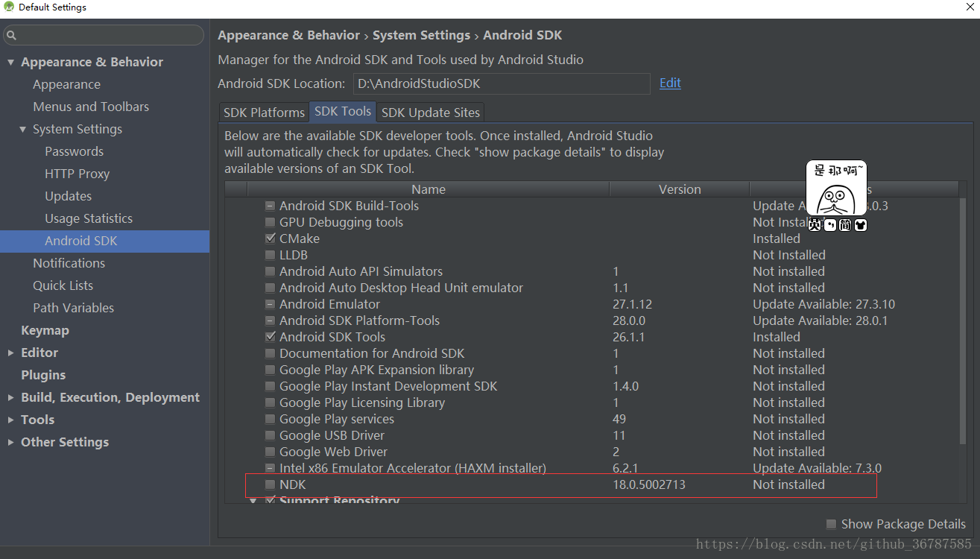Screen dimensions: 980x559
Task: Toggle the Android SDK Build-Tools checkbox
Action: pyautogui.click(x=271, y=206)
